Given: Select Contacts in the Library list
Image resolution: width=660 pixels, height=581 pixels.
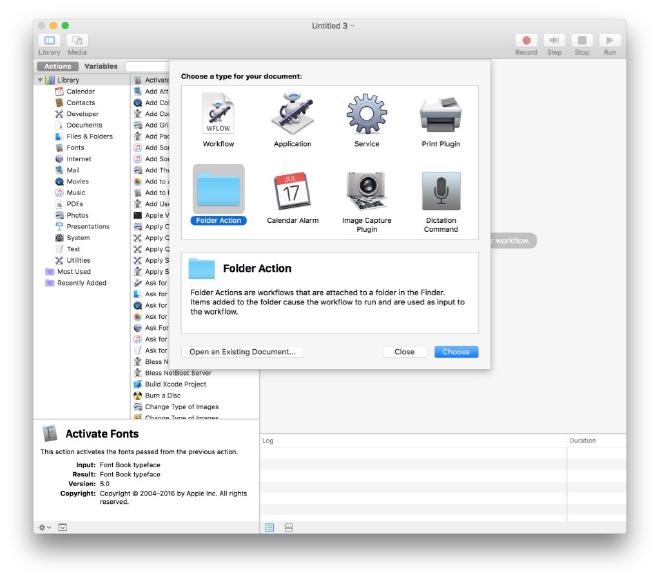Looking at the screenshot, I should point(80,103).
